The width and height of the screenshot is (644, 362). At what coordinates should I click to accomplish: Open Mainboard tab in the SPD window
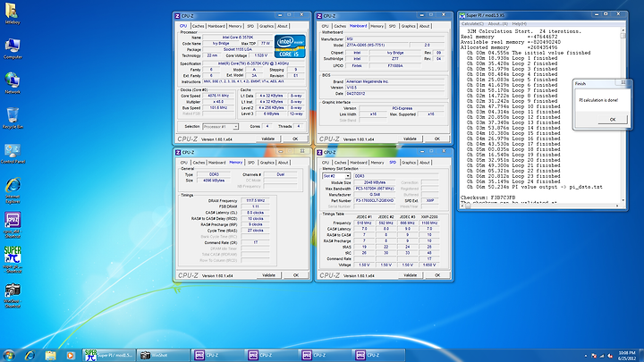pos(358,163)
